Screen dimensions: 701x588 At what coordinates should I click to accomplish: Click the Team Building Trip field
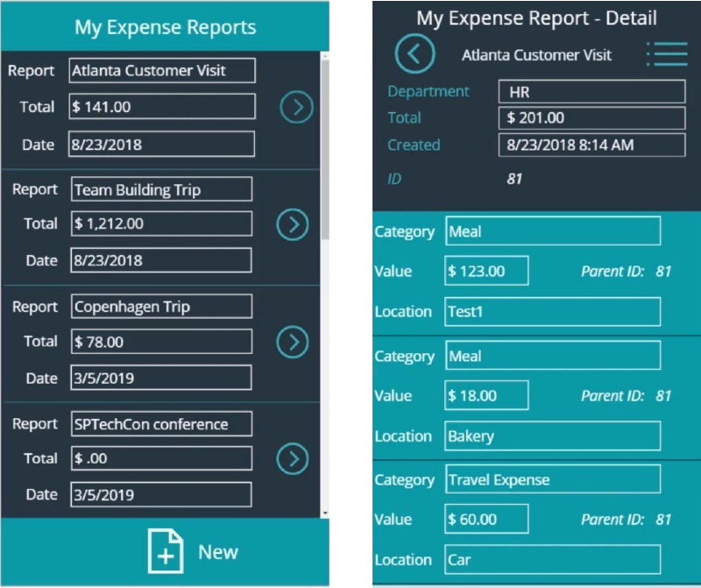pos(161,189)
